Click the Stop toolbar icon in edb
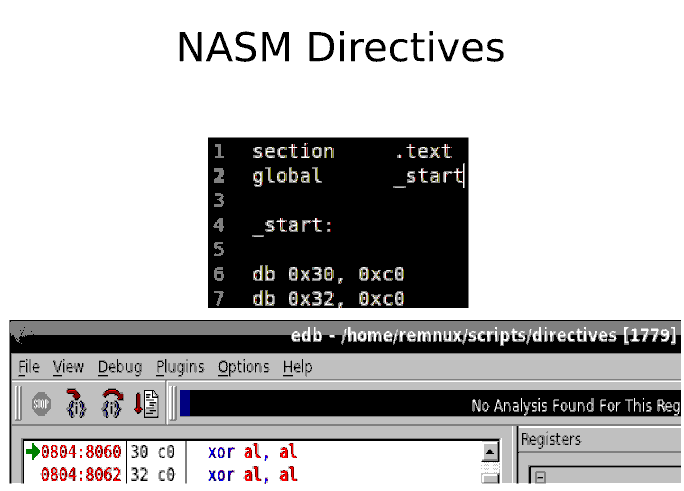The width and height of the screenshot is (684, 491). coord(41,404)
